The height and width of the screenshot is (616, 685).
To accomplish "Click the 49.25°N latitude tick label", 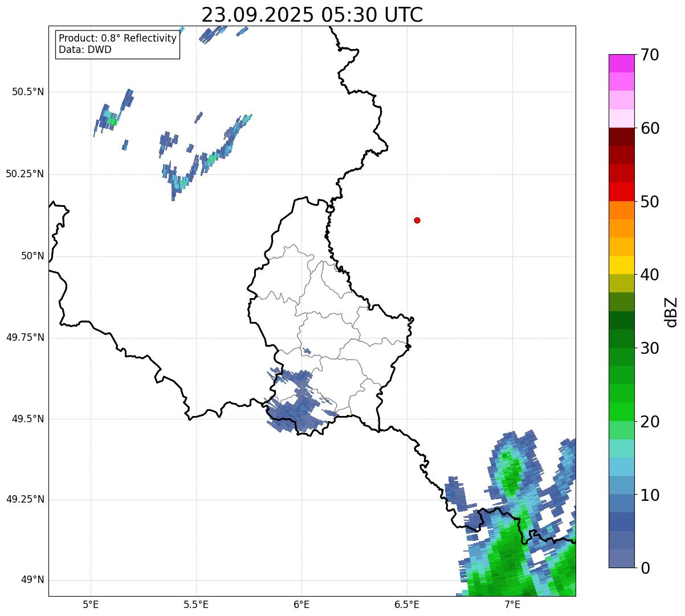I will (25, 499).
